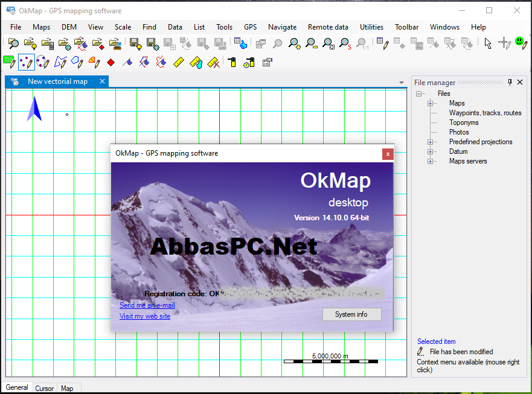The width and height of the screenshot is (532, 394).
Task: Switch to the Cursor bottom tab
Action: pyautogui.click(x=45, y=389)
